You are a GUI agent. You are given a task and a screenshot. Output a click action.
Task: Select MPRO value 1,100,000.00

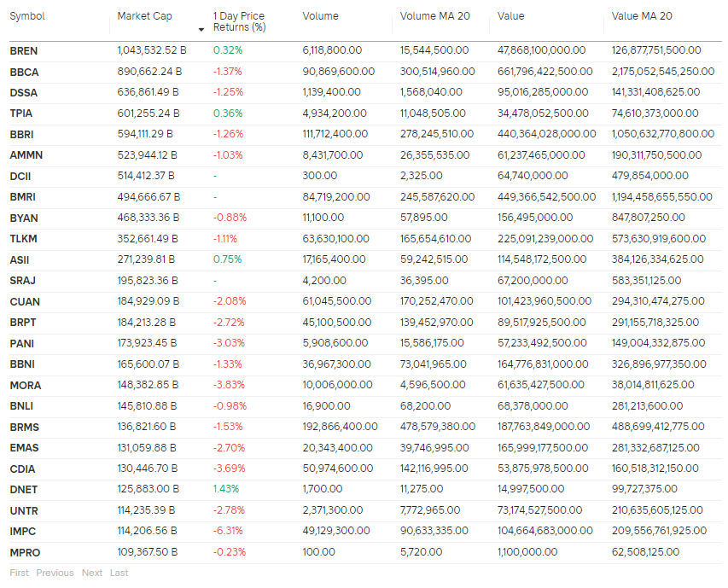[x=527, y=552]
